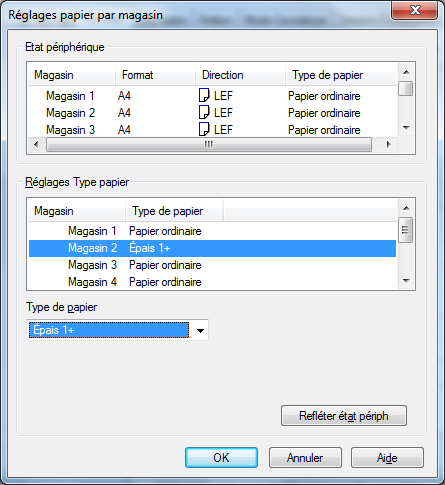The height and width of the screenshot is (485, 445).
Task: Click up arrow of Réglages Type papier scrollbar
Action: 406,208
